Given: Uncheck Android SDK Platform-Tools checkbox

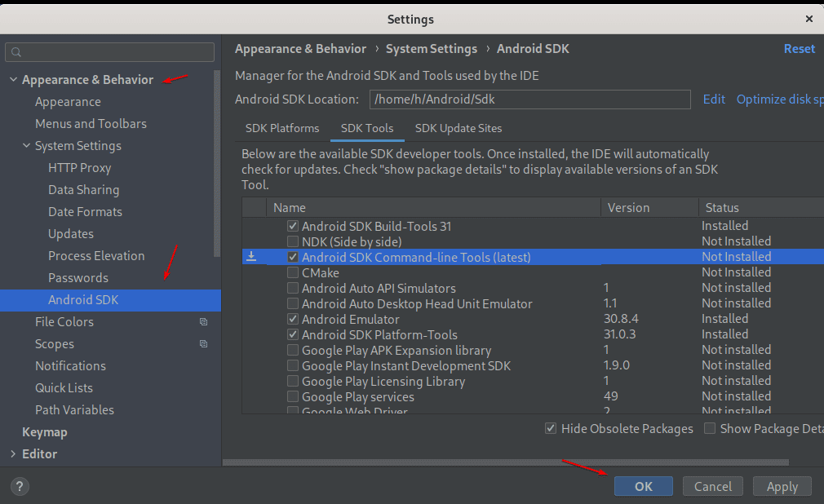Looking at the screenshot, I should (x=293, y=334).
